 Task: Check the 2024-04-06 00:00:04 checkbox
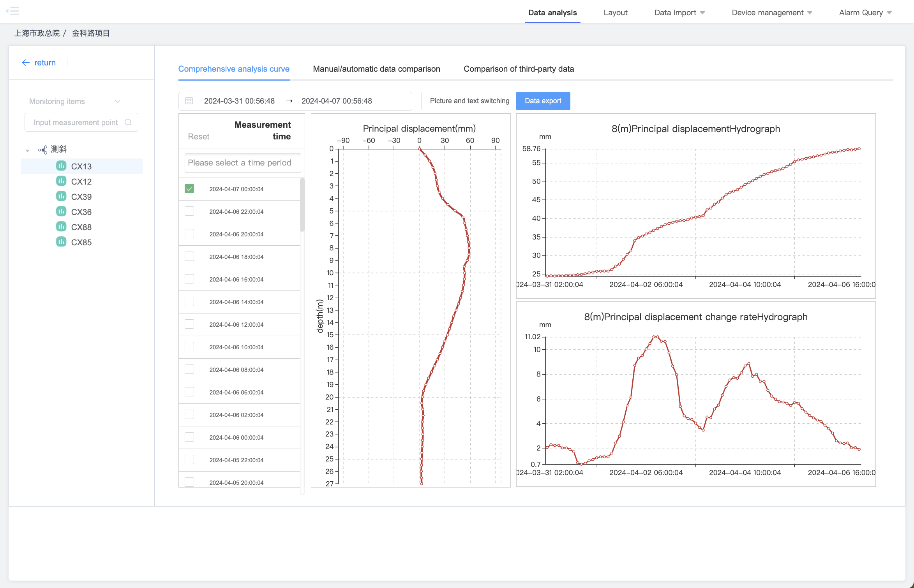(x=189, y=437)
